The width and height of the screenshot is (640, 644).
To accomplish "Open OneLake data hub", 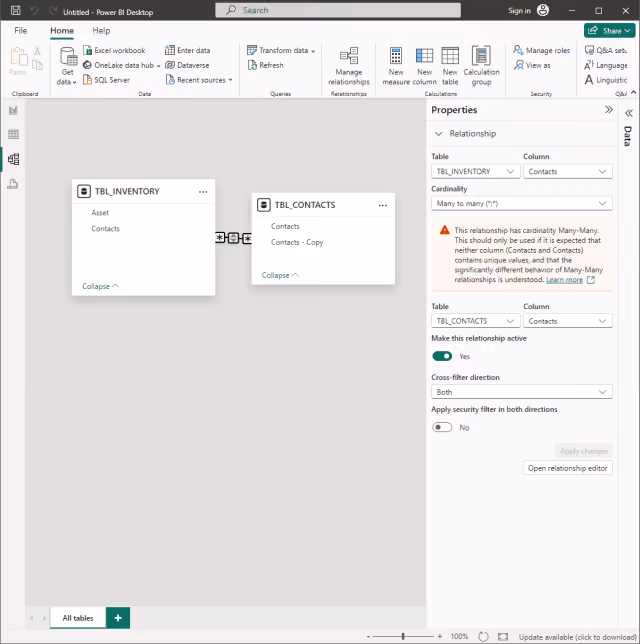I will [122, 65].
